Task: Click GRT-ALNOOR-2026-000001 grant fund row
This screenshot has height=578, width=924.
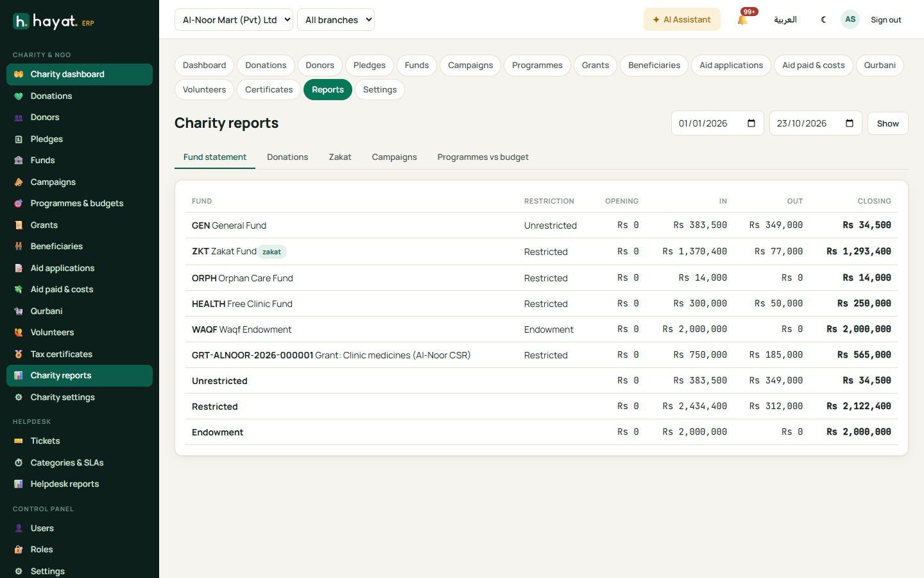Action: [542, 355]
